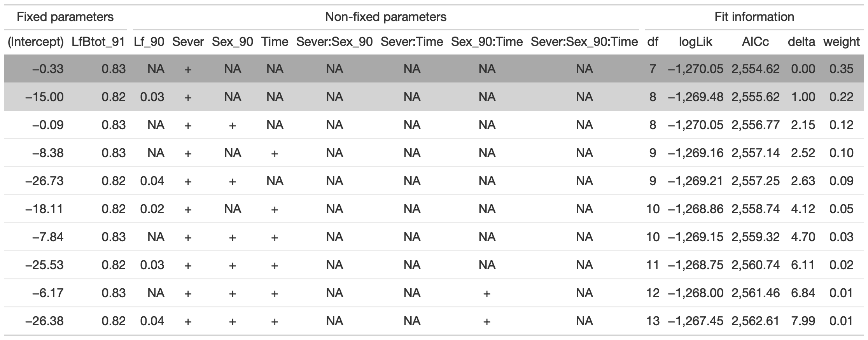Click the AICc column header
868x340 pixels.
755,42
